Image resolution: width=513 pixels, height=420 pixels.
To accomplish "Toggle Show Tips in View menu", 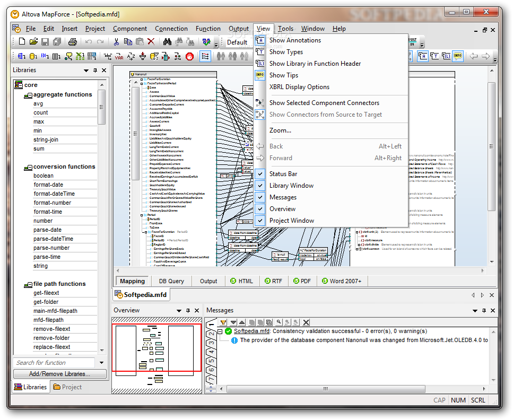I will pyautogui.click(x=284, y=75).
